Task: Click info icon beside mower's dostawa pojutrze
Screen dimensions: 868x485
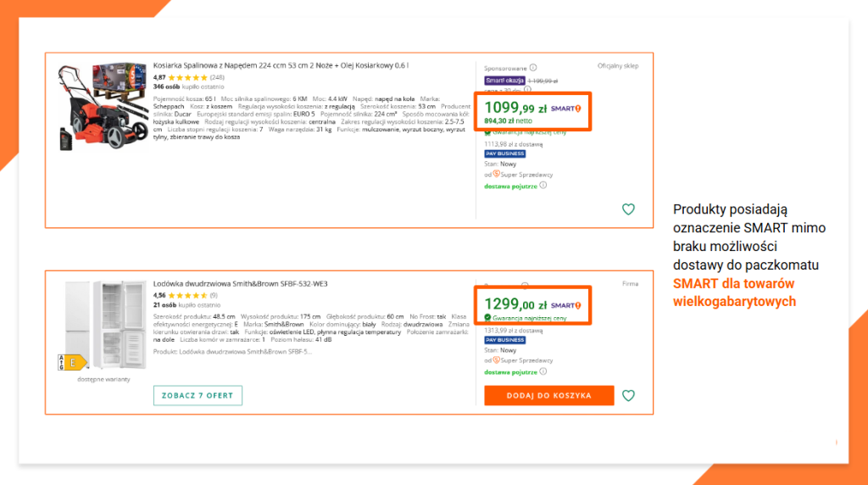Action: pyautogui.click(x=543, y=185)
